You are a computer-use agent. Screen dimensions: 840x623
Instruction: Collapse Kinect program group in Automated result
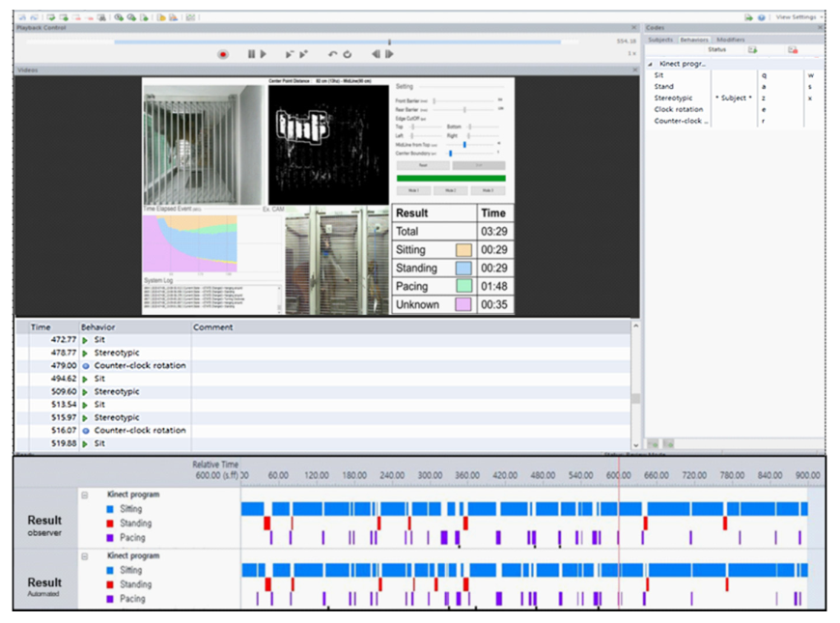point(84,556)
